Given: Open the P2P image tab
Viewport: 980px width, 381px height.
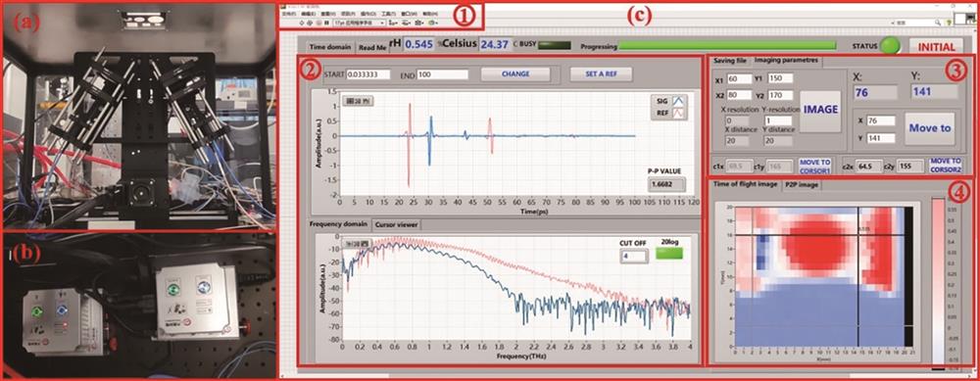Looking at the screenshot, I should [x=802, y=185].
